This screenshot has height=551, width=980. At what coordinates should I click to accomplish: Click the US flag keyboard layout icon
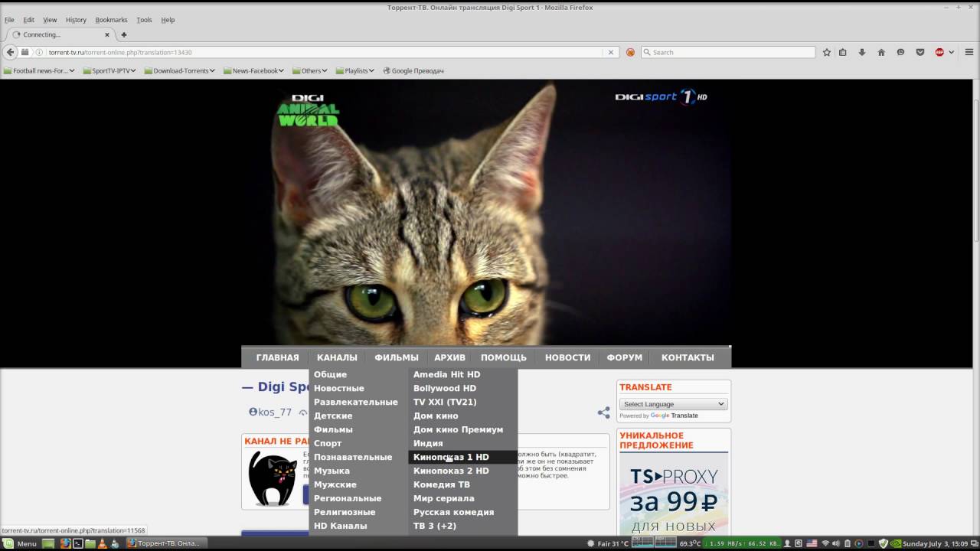812,543
